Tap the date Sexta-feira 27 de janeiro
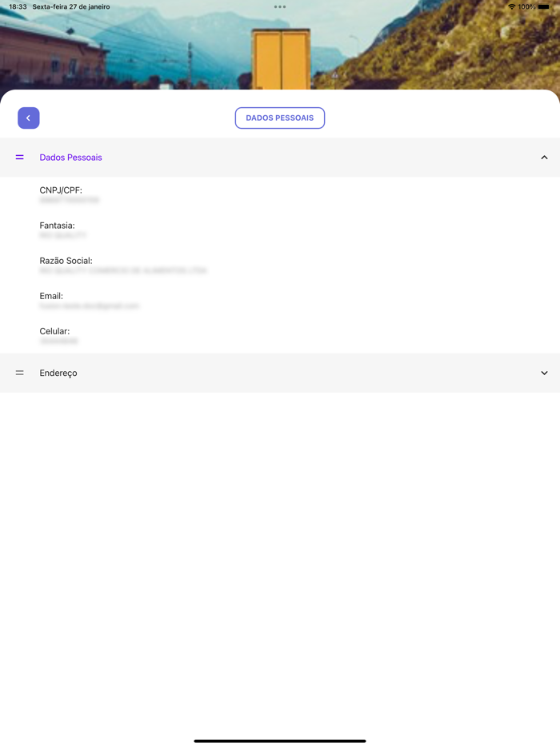The width and height of the screenshot is (560, 747). pyautogui.click(x=71, y=6)
